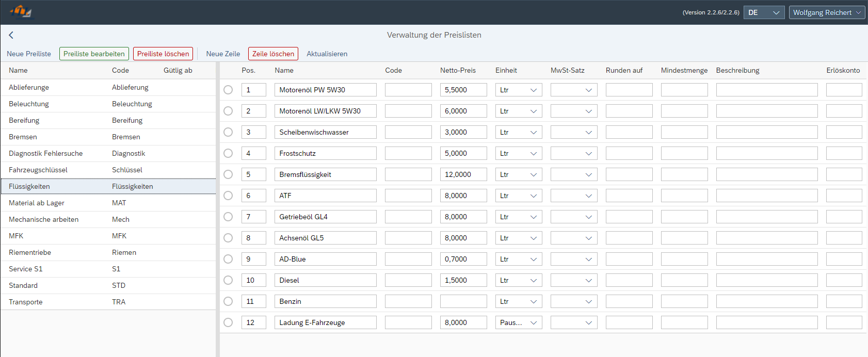Select the radio button for Motorenöl PW 5W30
868x357 pixels.
pyautogui.click(x=228, y=90)
